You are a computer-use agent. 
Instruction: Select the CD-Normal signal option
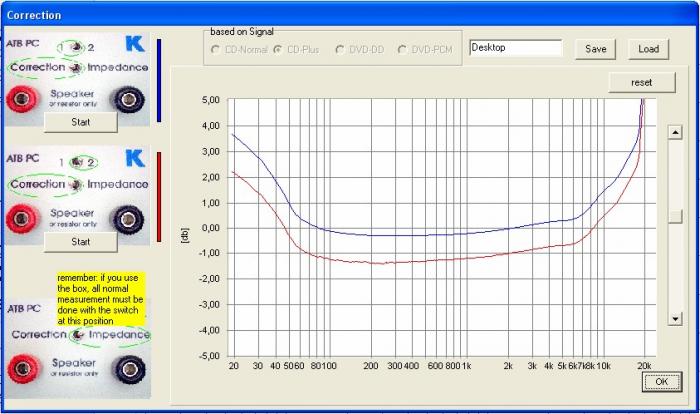coord(216,49)
